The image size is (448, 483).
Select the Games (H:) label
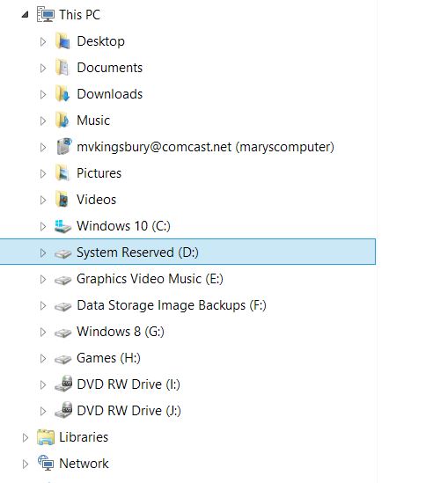(x=109, y=359)
